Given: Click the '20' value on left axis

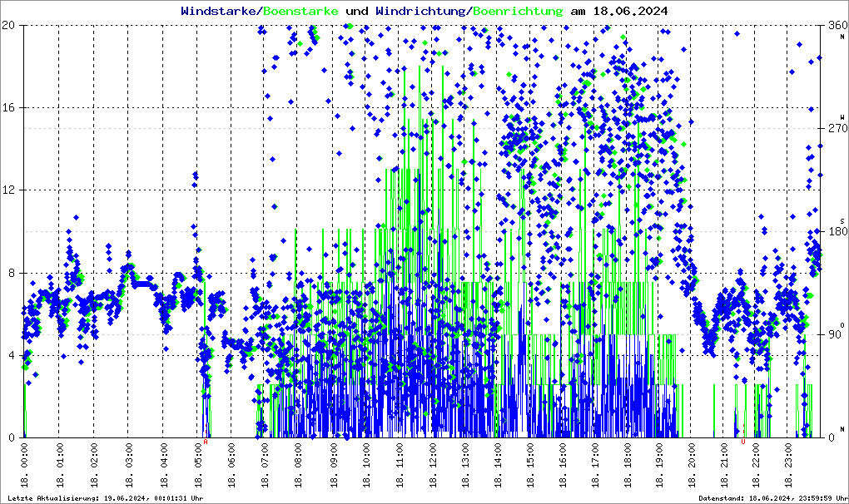Looking at the screenshot, I should pos(9,25).
